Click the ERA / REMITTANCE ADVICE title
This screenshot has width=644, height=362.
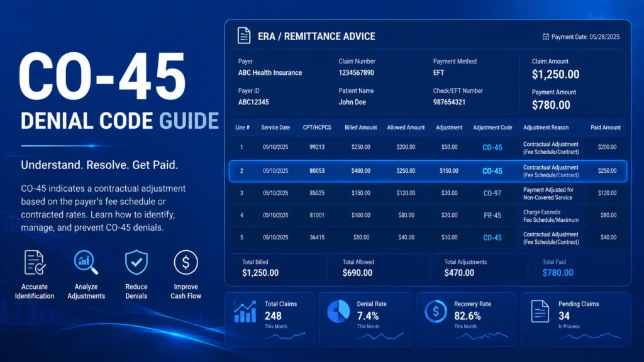click(316, 36)
